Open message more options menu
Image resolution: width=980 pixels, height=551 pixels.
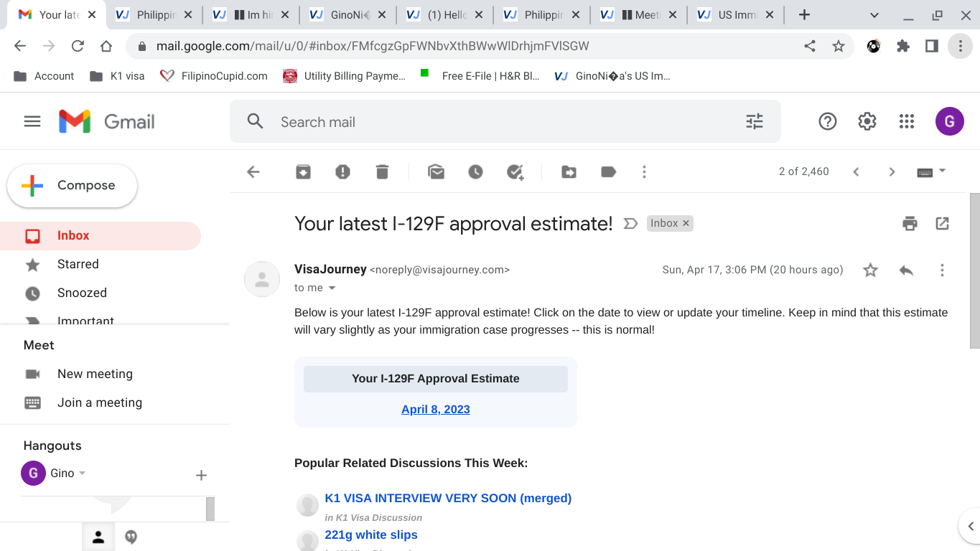pos(942,270)
